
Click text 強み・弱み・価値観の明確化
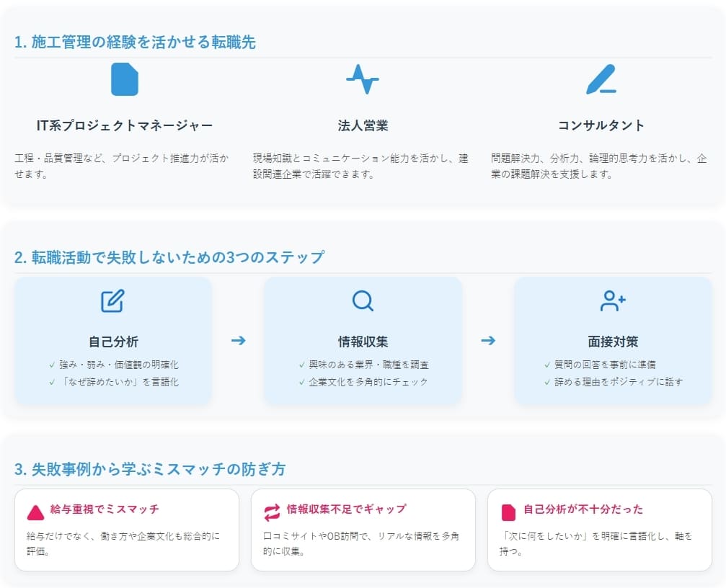tap(118, 365)
